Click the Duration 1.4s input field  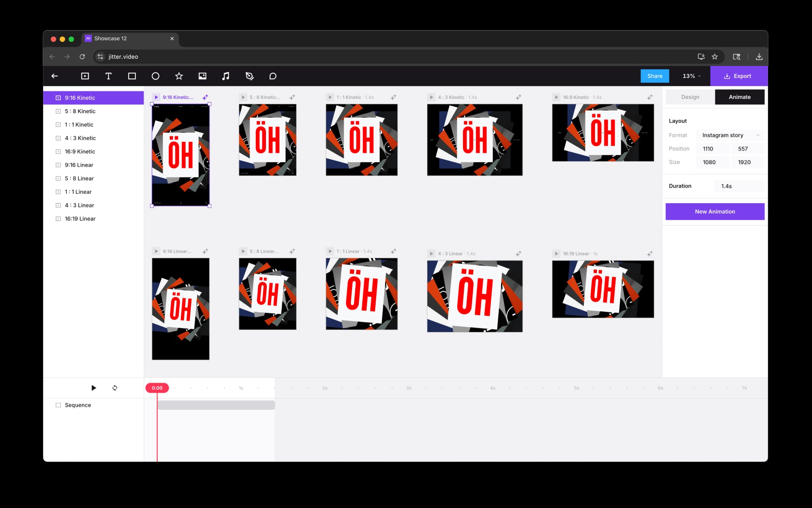pyautogui.click(x=739, y=186)
